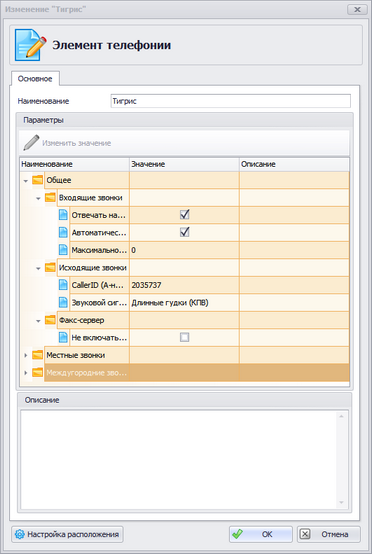Select the CallerID value 2035737
Image resolution: width=372 pixels, height=554 pixels.
click(146, 285)
